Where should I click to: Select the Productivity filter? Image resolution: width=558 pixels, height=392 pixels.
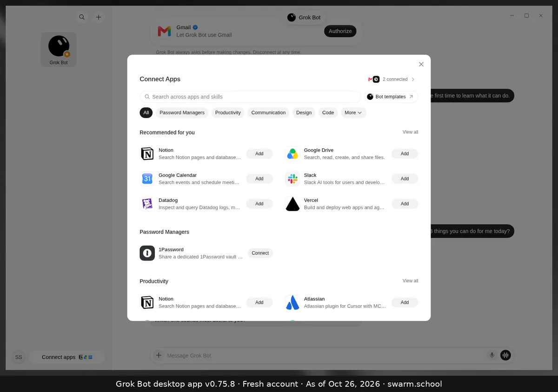point(228,113)
